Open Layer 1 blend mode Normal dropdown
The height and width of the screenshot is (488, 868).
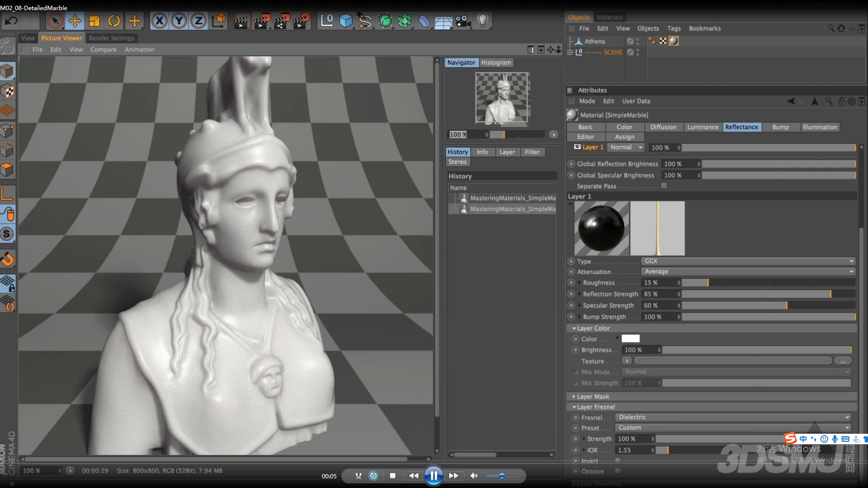626,147
